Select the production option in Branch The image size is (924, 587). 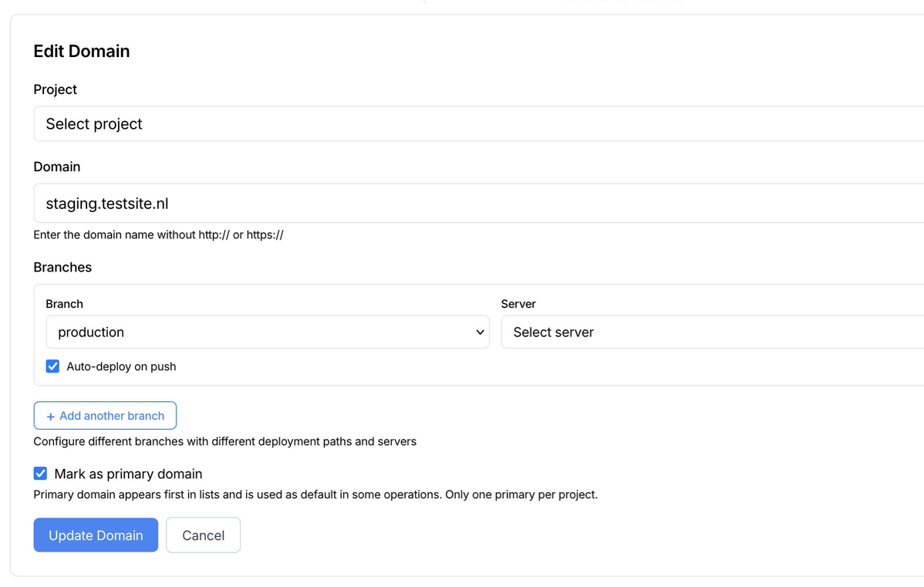point(267,332)
